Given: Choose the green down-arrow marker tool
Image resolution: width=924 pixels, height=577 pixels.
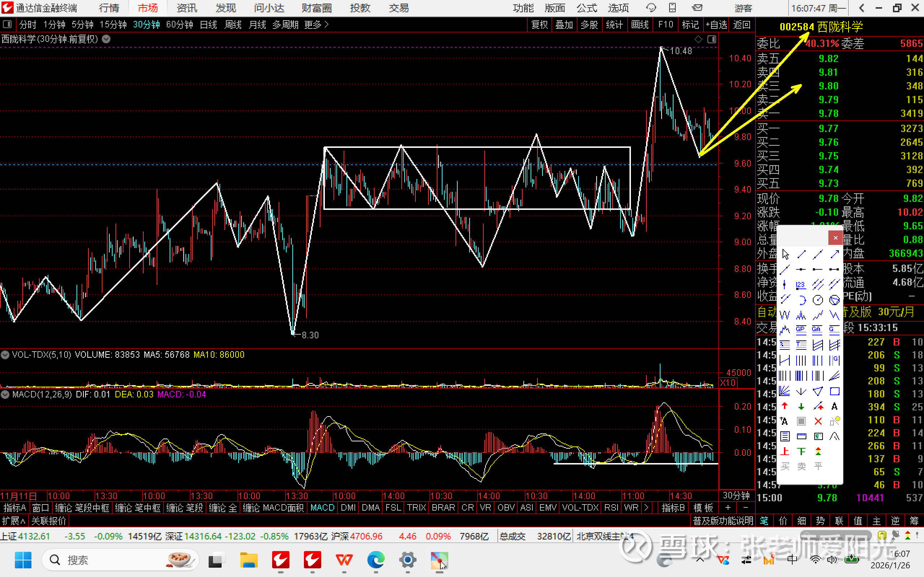Looking at the screenshot, I should [801, 406].
